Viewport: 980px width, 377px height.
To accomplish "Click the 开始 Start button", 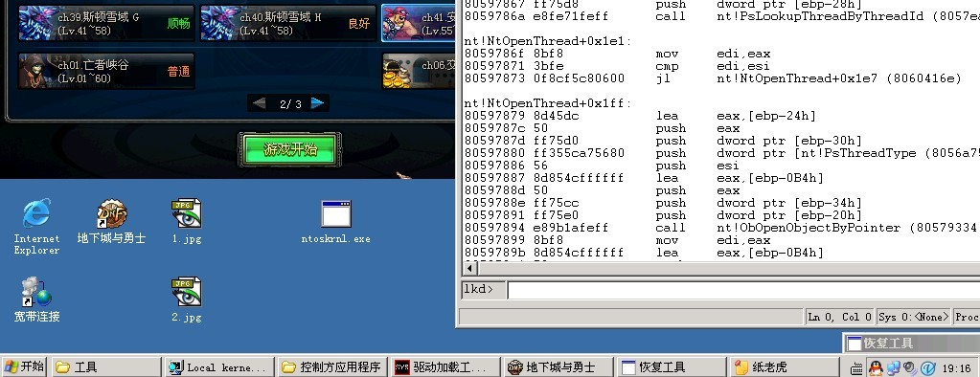I will click(24, 367).
